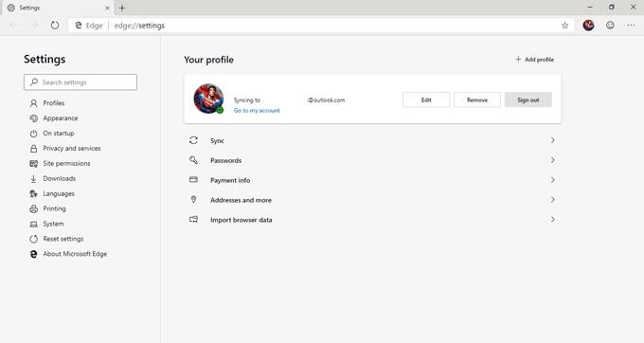Open the Sync row
The width and height of the screenshot is (644, 343).
click(372, 140)
